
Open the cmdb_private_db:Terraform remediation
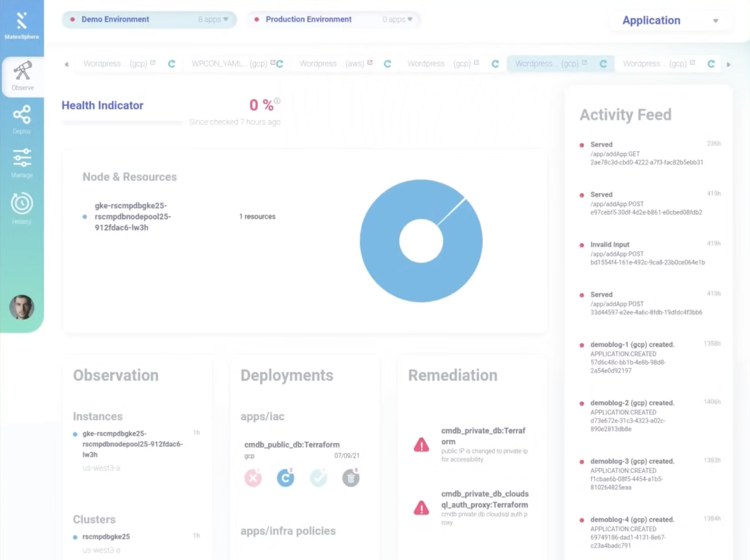pyautogui.click(x=483, y=436)
